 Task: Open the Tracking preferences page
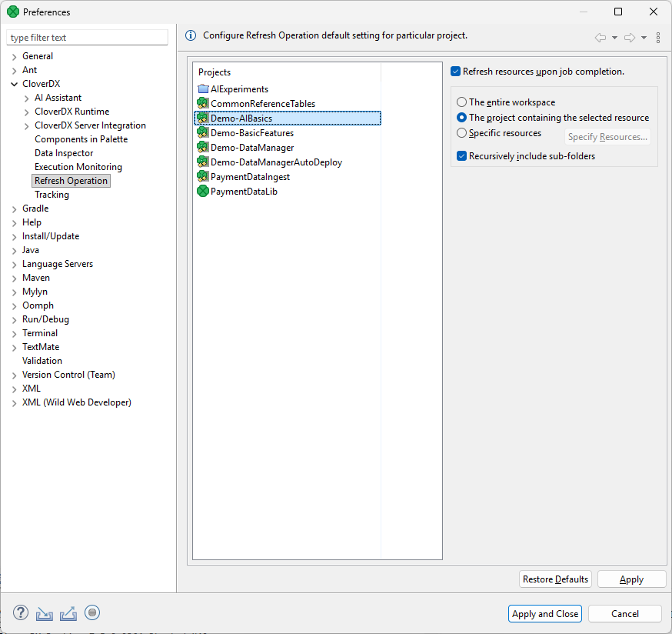[52, 195]
